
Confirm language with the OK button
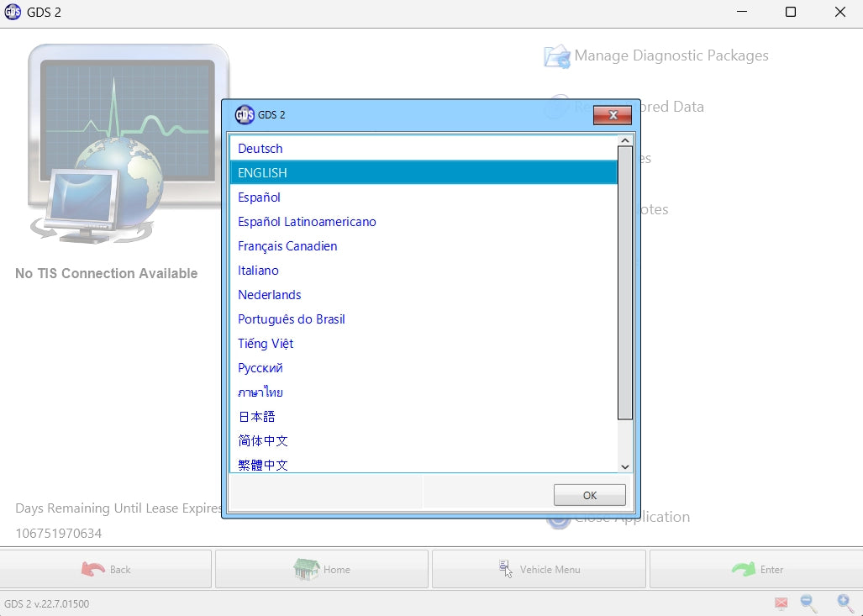click(x=589, y=495)
